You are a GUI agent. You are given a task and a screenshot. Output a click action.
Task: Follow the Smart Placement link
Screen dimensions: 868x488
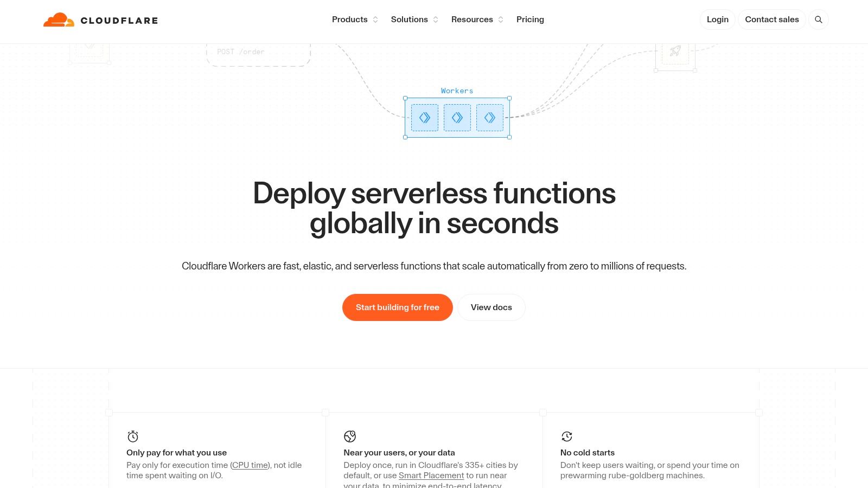pos(431,476)
